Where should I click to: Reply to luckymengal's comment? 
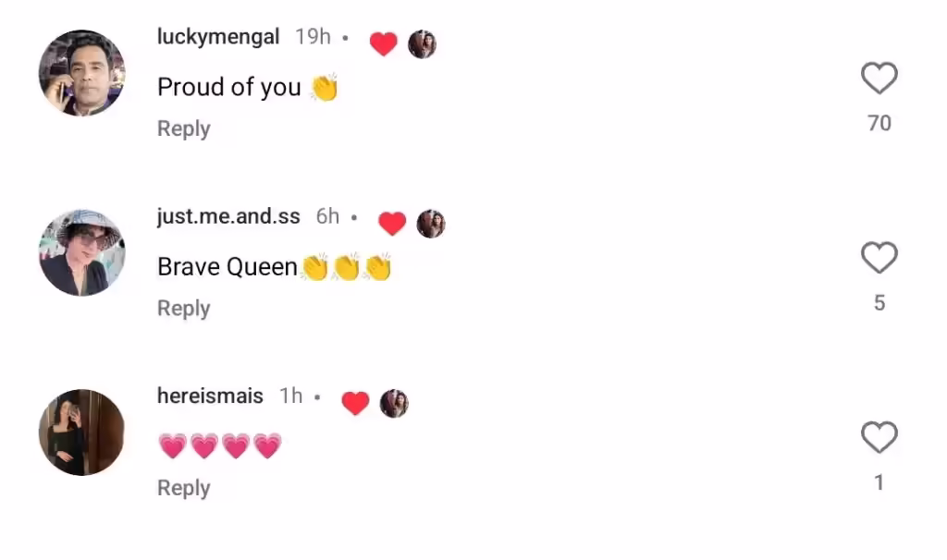pos(184,128)
